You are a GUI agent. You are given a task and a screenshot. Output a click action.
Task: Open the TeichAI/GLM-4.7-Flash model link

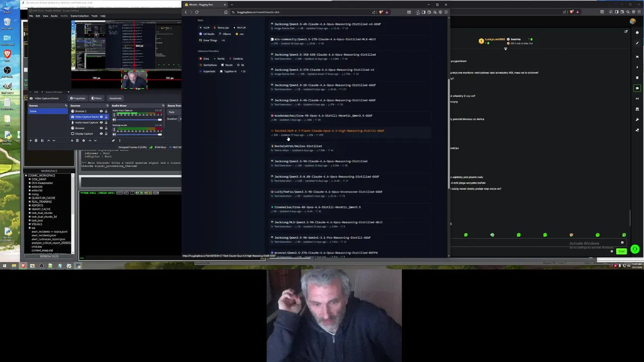click(x=329, y=131)
